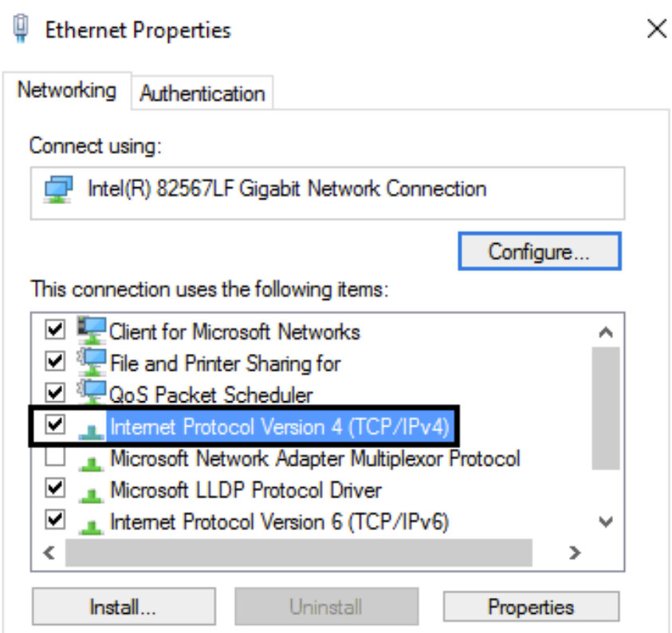Click the horizontal scrollbar track of list
Image resolution: width=672 pixels, height=633 pixels.
(297, 552)
